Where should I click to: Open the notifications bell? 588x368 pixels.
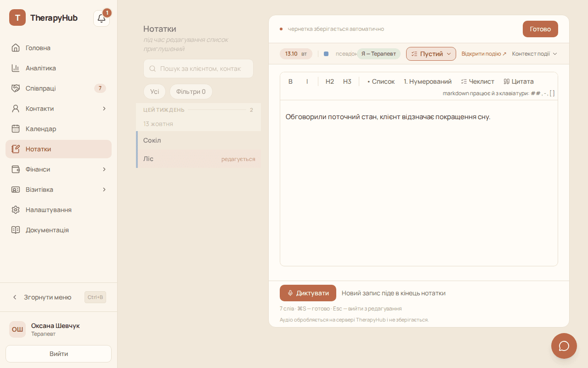click(102, 18)
